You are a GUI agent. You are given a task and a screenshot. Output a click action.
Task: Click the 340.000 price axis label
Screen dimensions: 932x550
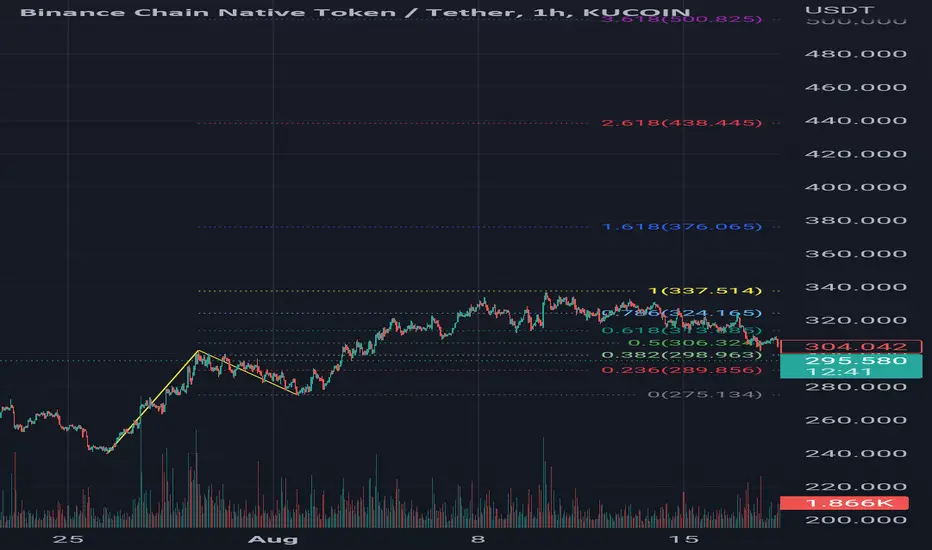click(856, 287)
